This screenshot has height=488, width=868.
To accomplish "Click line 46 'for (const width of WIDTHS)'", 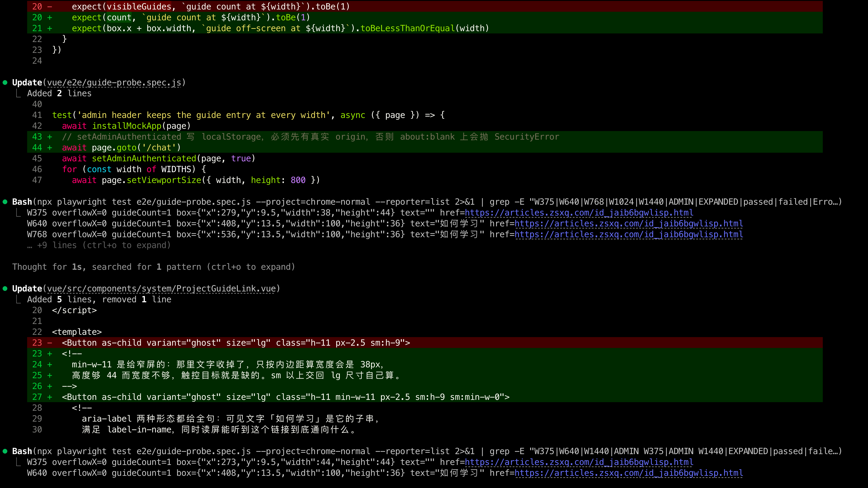I will click(134, 169).
